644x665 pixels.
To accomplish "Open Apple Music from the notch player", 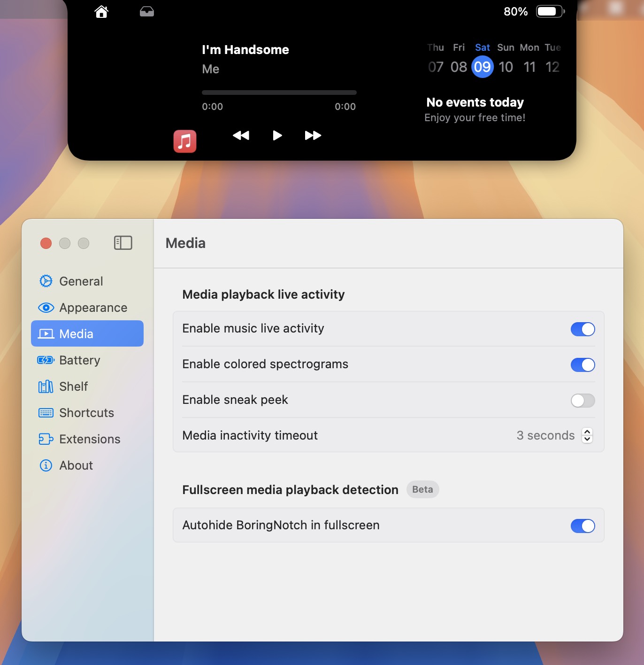I will pyautogui.click(x=184, y=141).
